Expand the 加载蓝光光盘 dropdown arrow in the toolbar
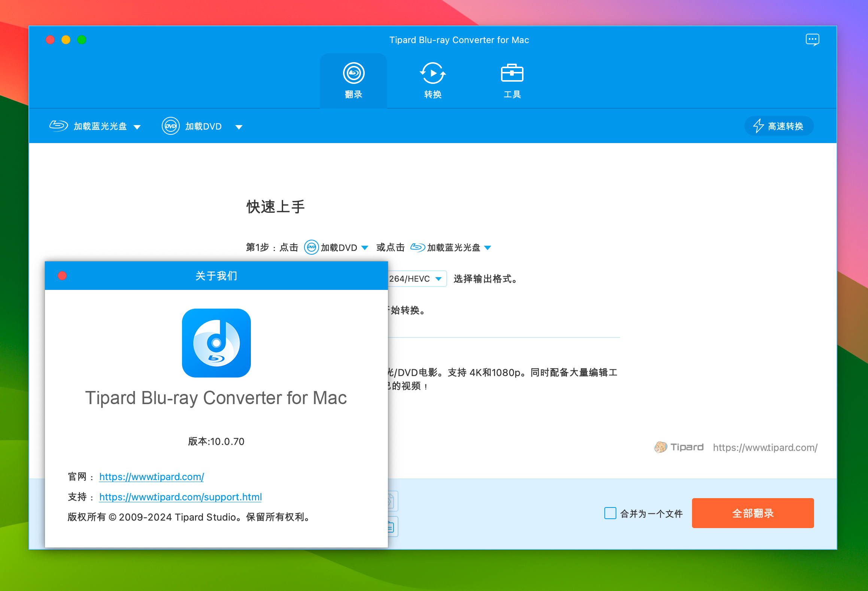This screenshot has width=868, height=591. pyautogui.click(x=137, y=127)
